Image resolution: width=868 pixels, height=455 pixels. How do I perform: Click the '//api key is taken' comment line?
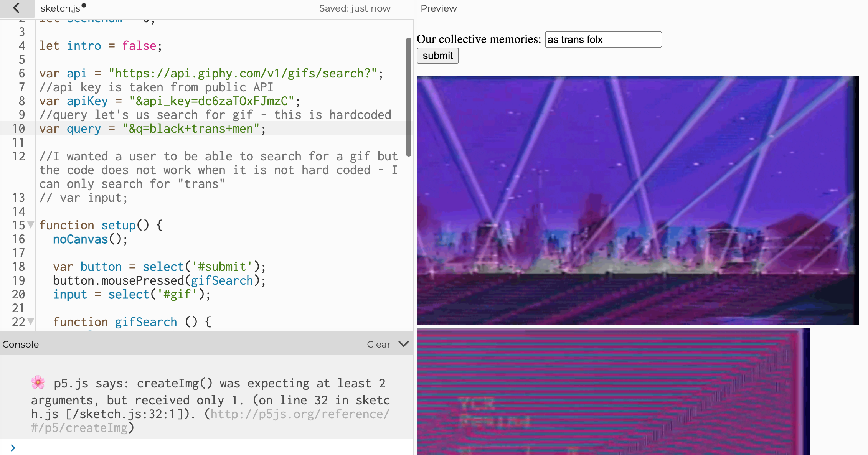pyautogui.click(x=156, y=87)
